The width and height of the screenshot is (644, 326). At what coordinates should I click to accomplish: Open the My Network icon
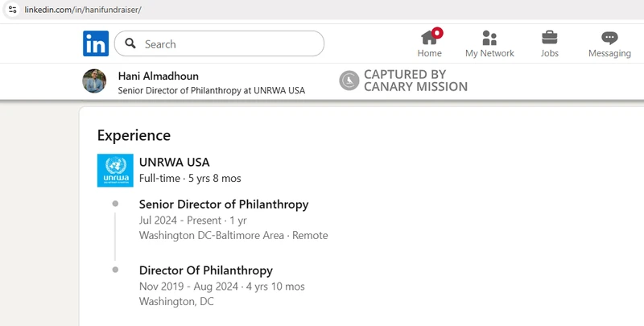[x=489, y=38]
